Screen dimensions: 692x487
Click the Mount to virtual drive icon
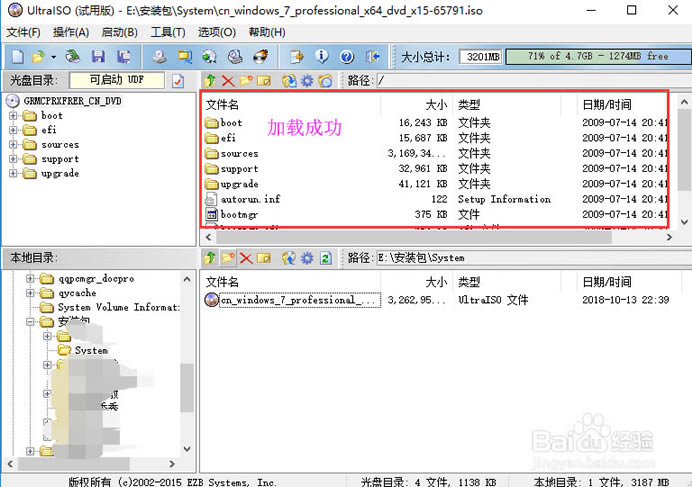click(235, 57)
